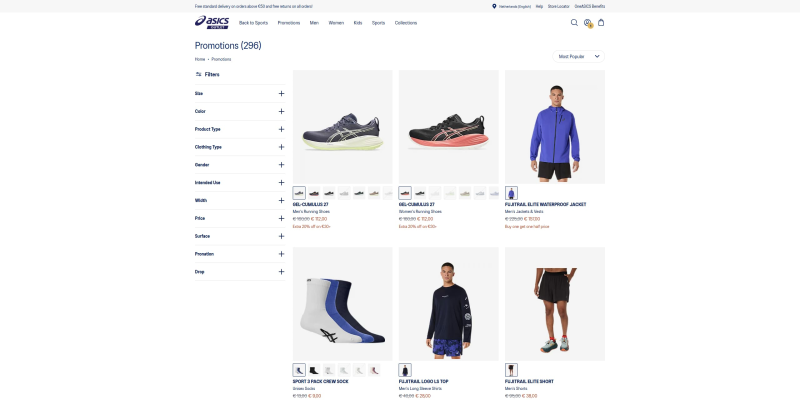Select first color variant of women's GEL-CUMULUS 27
This screenshot has height=400, width=800.
point(405,193)
